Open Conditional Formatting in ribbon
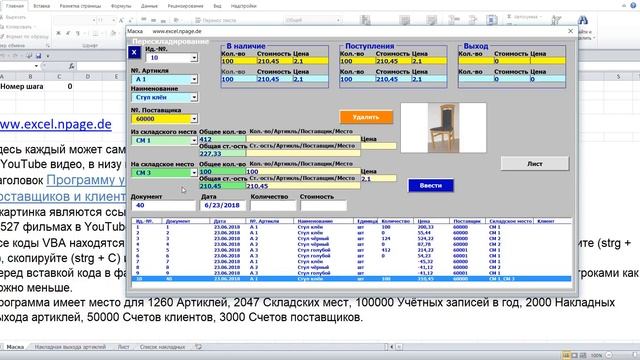 click(x=366, y=20)
